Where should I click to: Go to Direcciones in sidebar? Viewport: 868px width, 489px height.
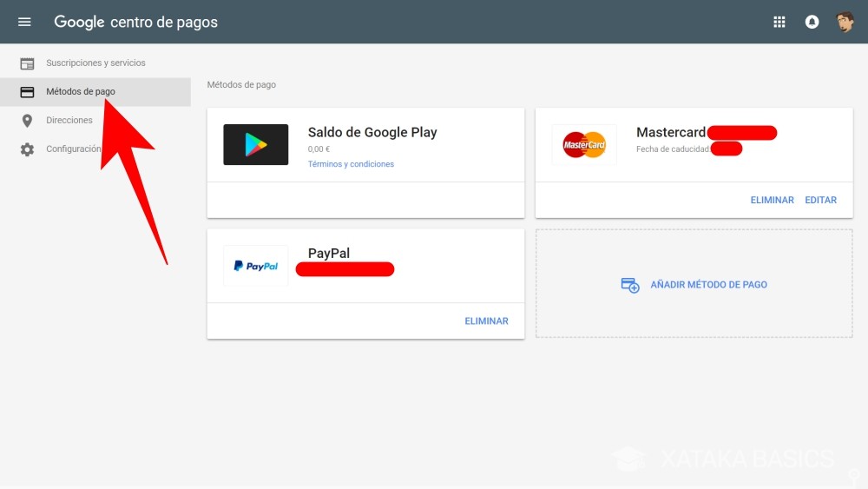pyautogui.click(x=69, y=121)
